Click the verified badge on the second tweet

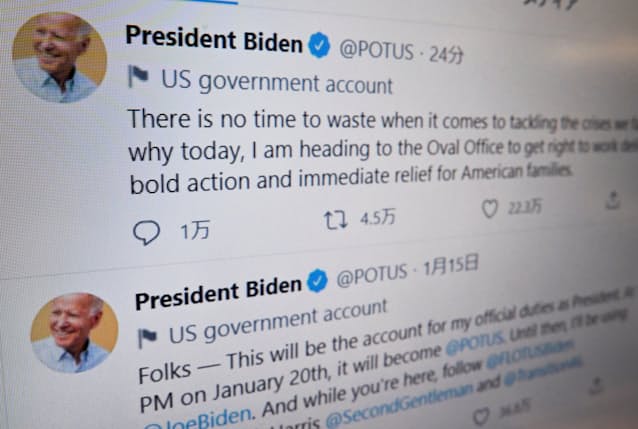pyautogui.click(x=317, y=281)
